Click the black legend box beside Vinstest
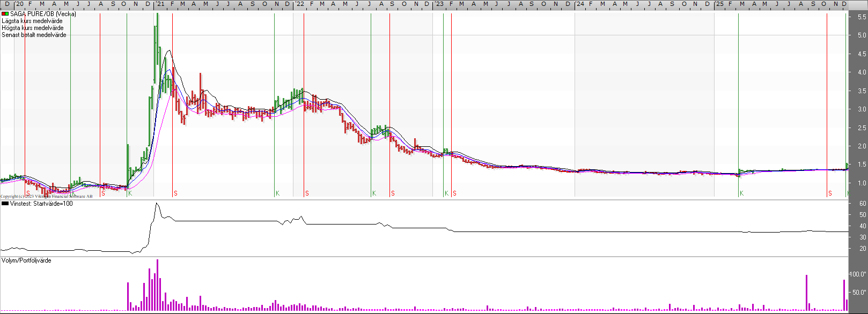This screenshot has height=314, width=868. click(5, 204)
